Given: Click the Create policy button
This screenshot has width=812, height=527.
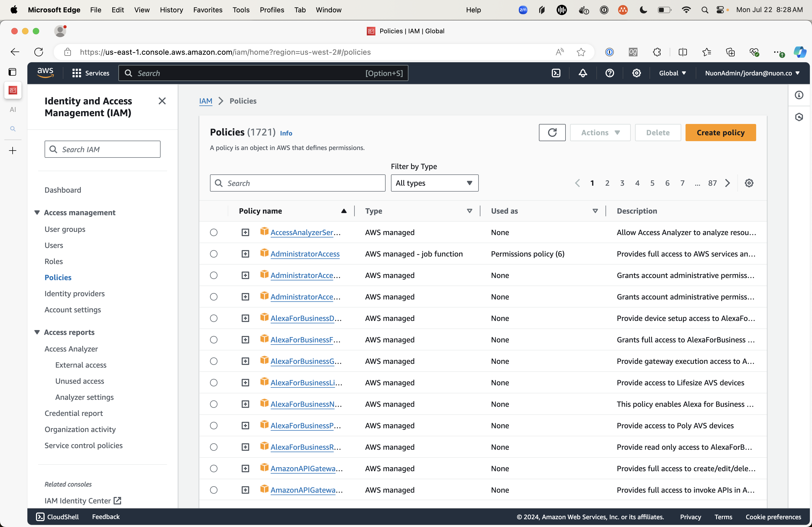Looking at the screenshot, I should click(x=720, y=133).
